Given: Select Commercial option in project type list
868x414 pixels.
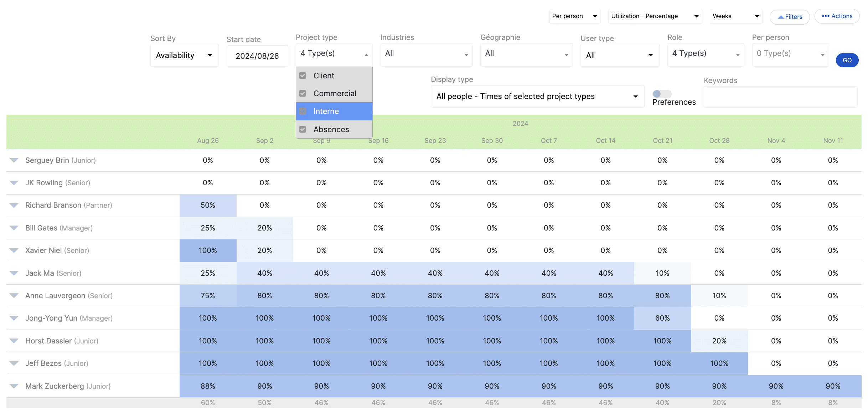Looking at the screenshot, I should coord(335,93).
